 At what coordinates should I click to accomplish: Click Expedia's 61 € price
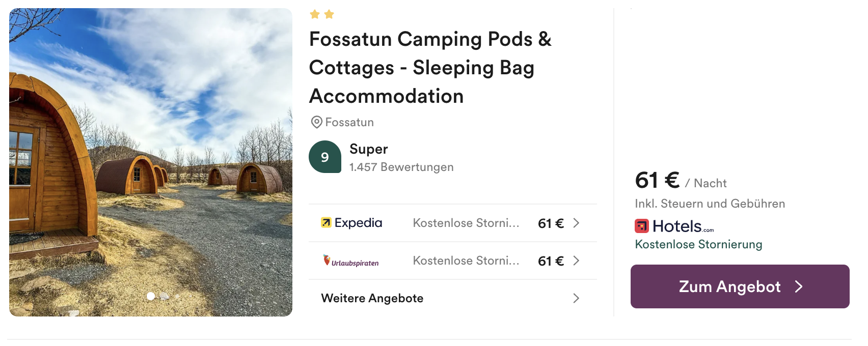(x=551, y=223)
